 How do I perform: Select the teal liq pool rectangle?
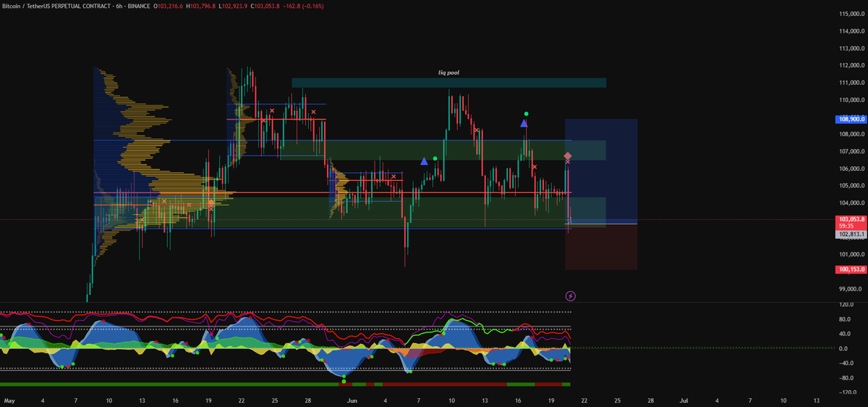point(448,83)
